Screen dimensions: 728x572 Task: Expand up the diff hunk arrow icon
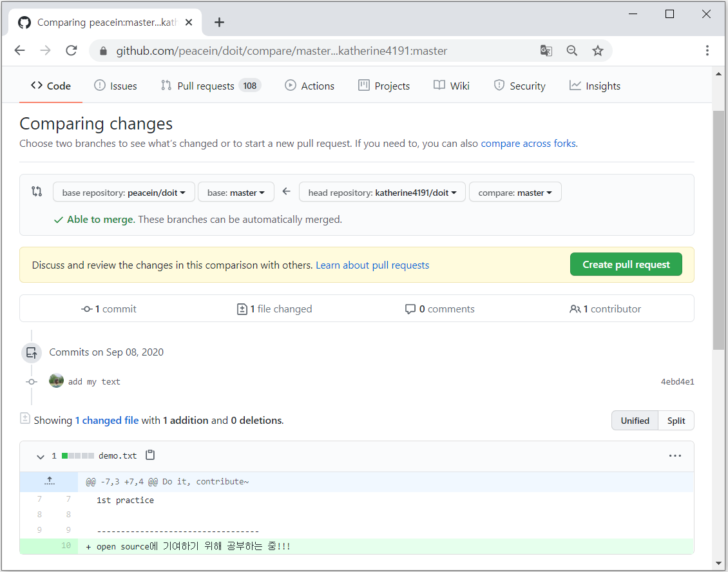[49, 481]
